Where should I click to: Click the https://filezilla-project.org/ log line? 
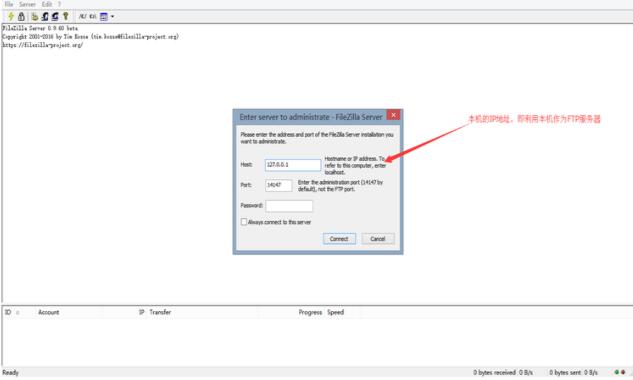43,45
